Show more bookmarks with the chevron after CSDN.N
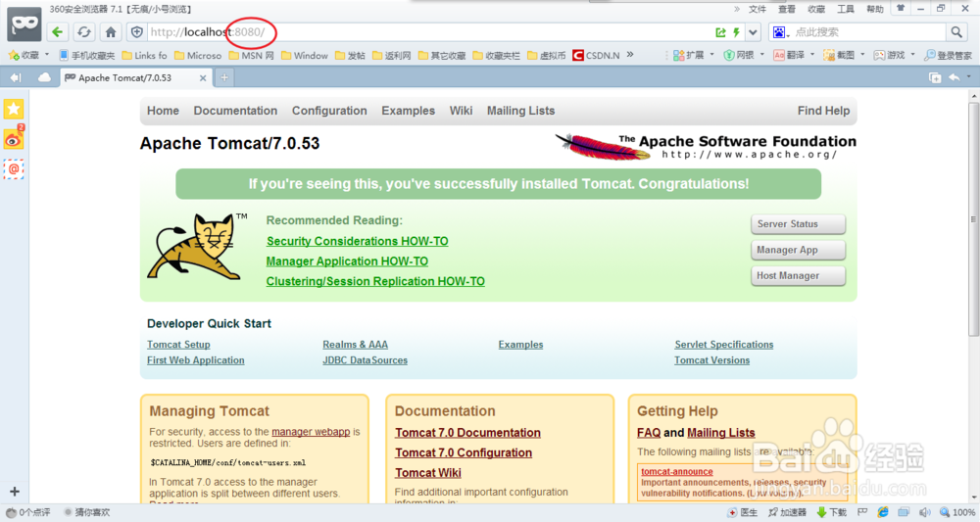This screenshot has width=980, height=522. 630,54
